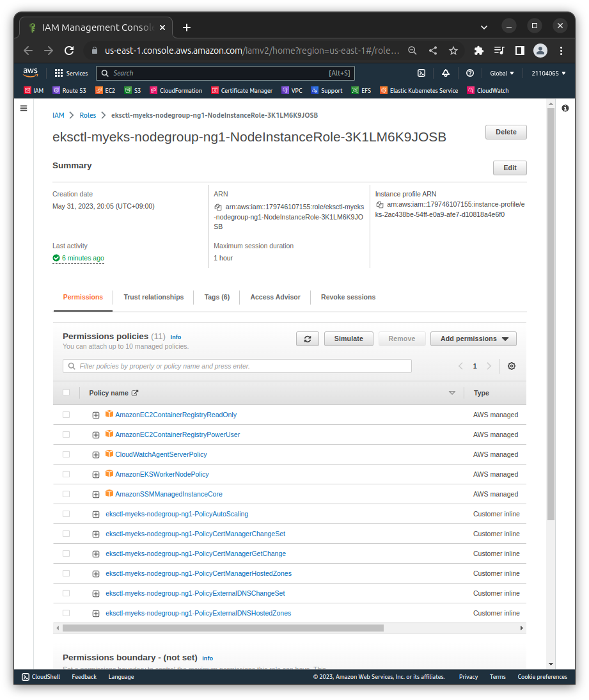Open the Revoke sessions tab
The height and width of the screenshot is (700, 589).
[x=348, y=298]
